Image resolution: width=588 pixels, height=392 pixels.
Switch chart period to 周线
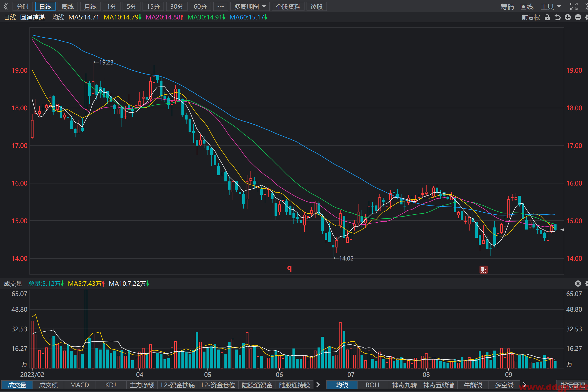(x=68, y=6)
